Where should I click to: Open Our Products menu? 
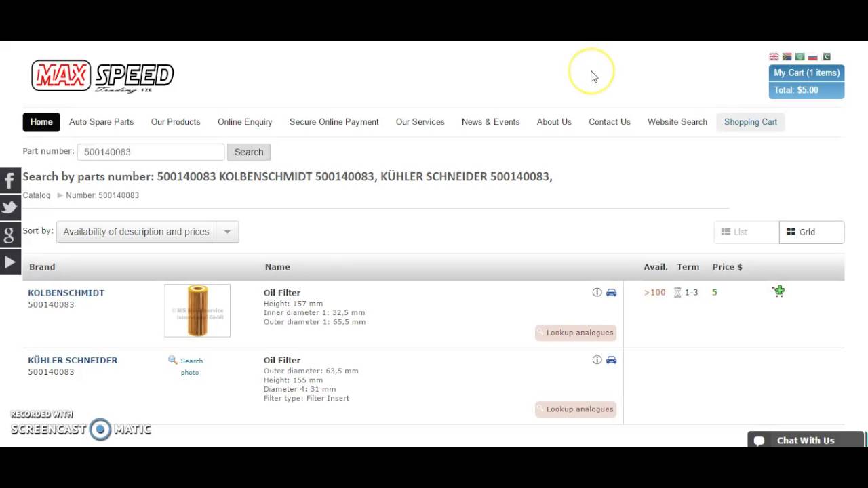tap(176, 122)
